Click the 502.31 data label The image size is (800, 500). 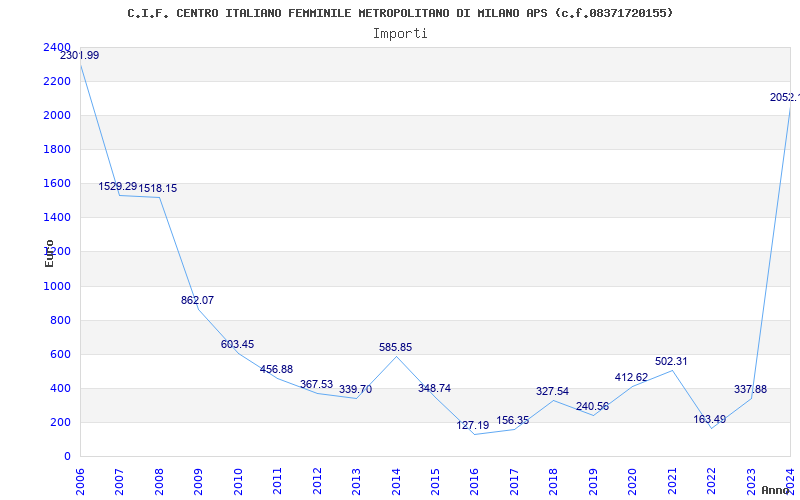[x=671, y=361]
